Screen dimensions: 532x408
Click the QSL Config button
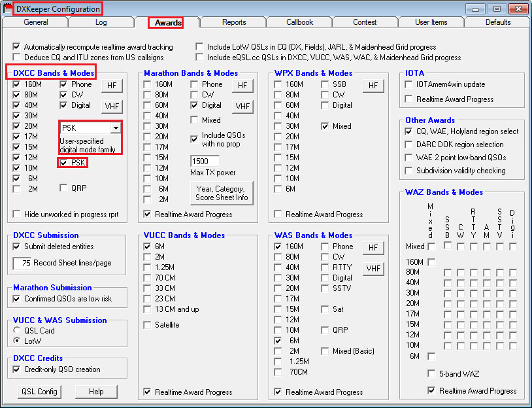(39, 392)
